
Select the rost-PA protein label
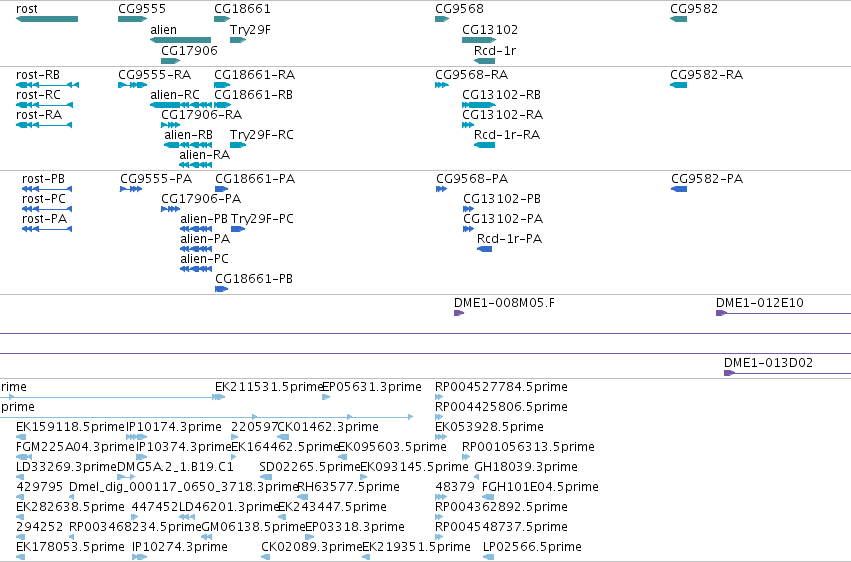tap(45, 219)
